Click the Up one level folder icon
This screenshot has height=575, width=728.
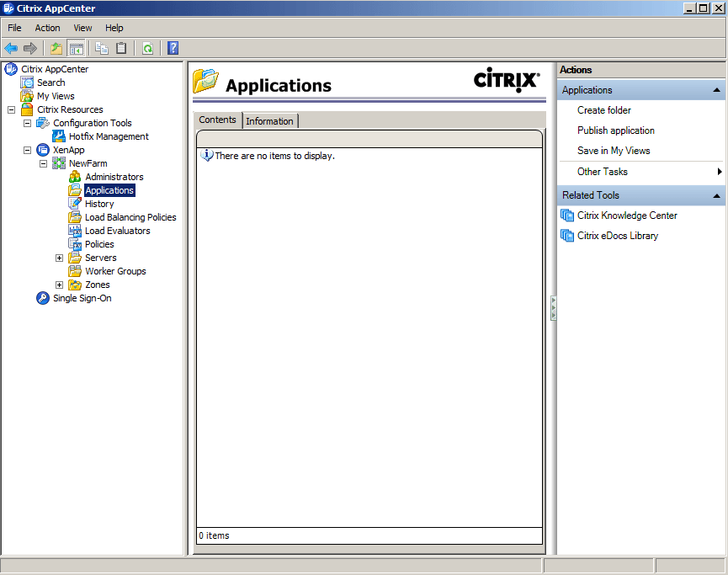55,48
